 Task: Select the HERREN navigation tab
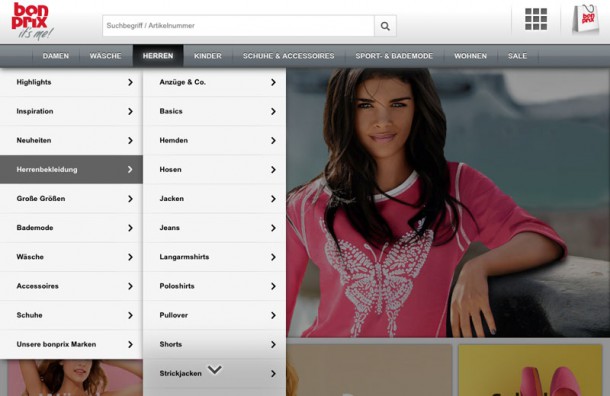(158, 56)
